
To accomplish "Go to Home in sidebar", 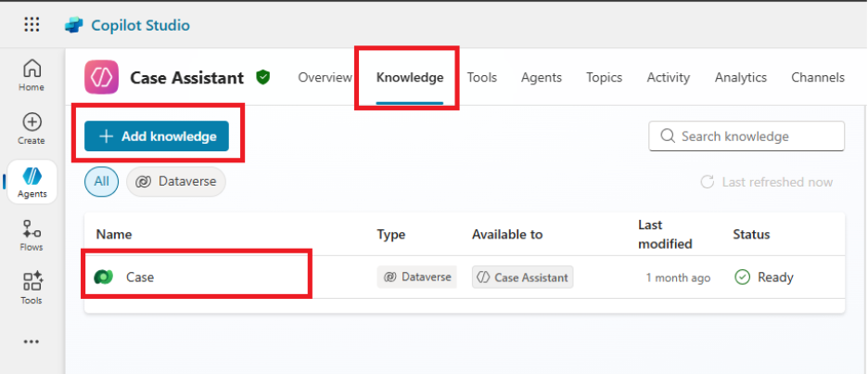I will [x=32, y=74].
